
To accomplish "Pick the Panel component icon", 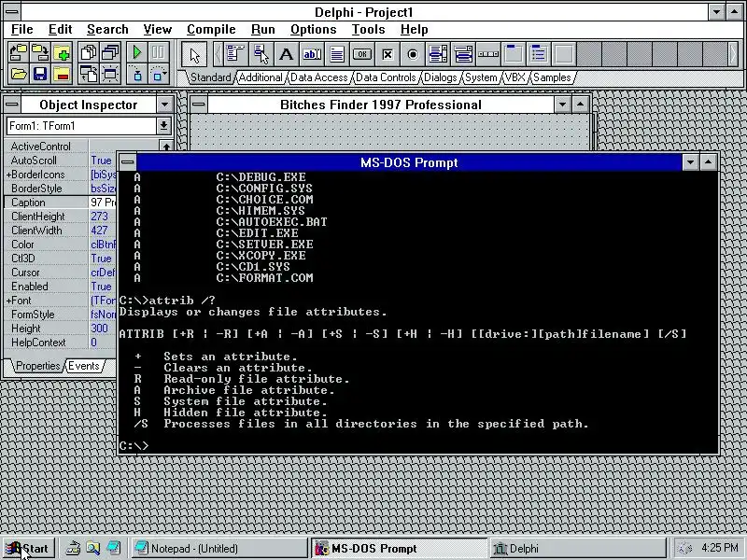I will (564, 54).
